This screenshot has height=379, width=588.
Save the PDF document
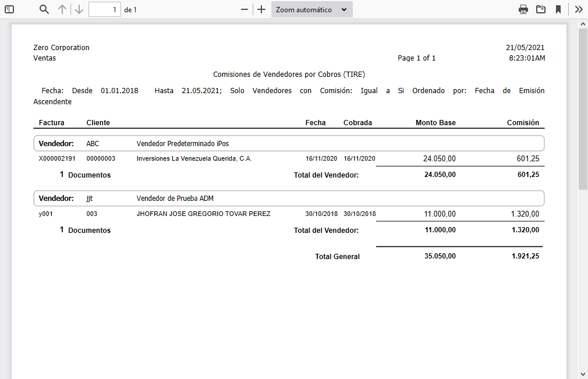point(541,9)
